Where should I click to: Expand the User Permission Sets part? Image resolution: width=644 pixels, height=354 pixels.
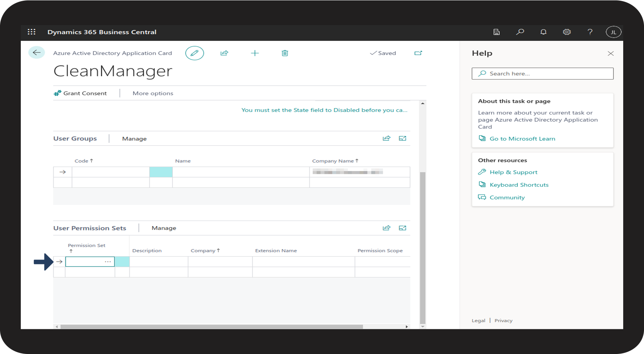tap(402, 228)
